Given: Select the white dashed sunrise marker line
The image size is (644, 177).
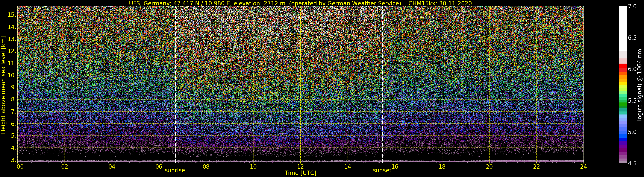Looking at the screenshot, I should [175, 85].
